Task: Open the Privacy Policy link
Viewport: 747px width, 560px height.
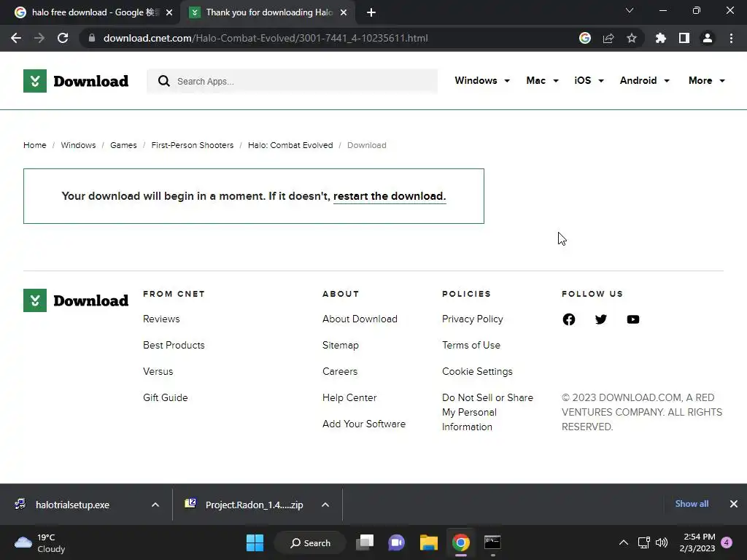Action: click(x=473, y=319)
